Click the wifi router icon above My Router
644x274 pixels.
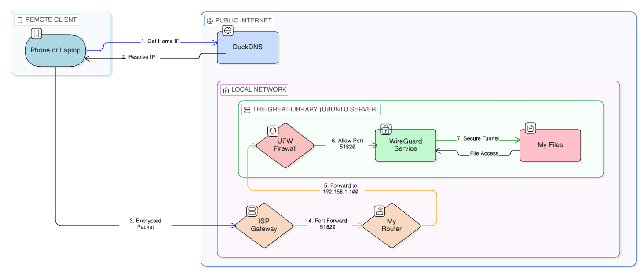pyautogui.click(x=379, y=211)
